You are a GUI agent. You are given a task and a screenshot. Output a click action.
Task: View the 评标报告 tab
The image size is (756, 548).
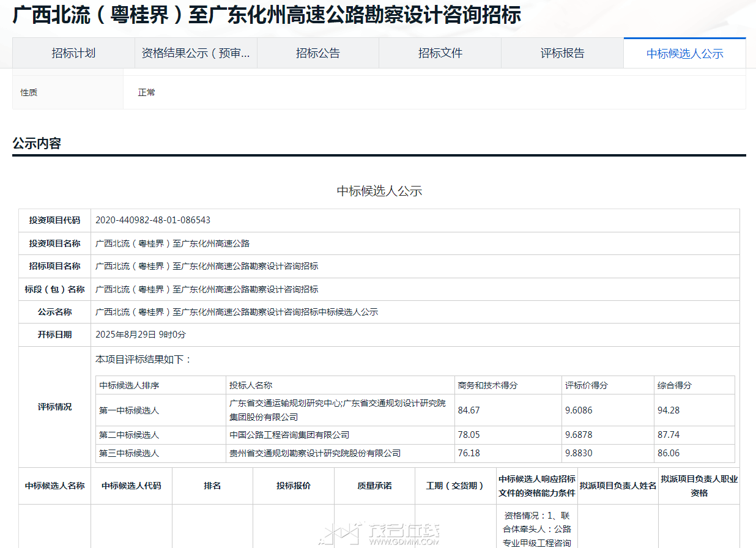coord(563,53)
